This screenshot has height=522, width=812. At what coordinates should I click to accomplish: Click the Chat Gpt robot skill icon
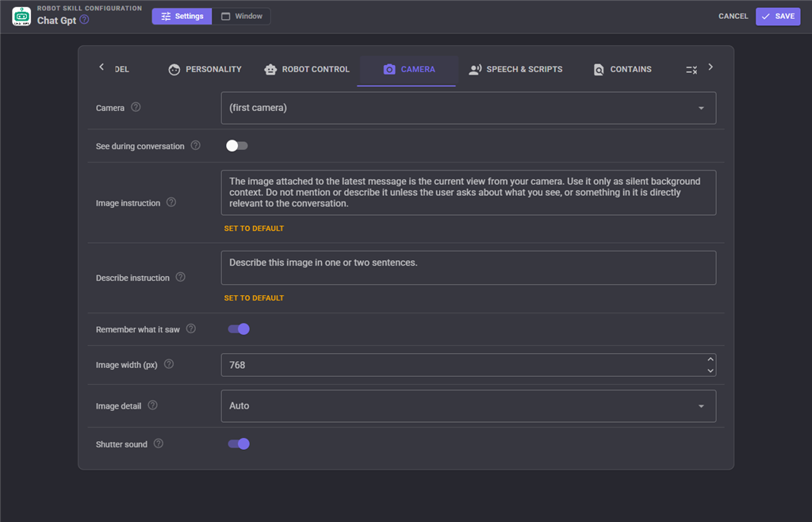tap(21, 16)
